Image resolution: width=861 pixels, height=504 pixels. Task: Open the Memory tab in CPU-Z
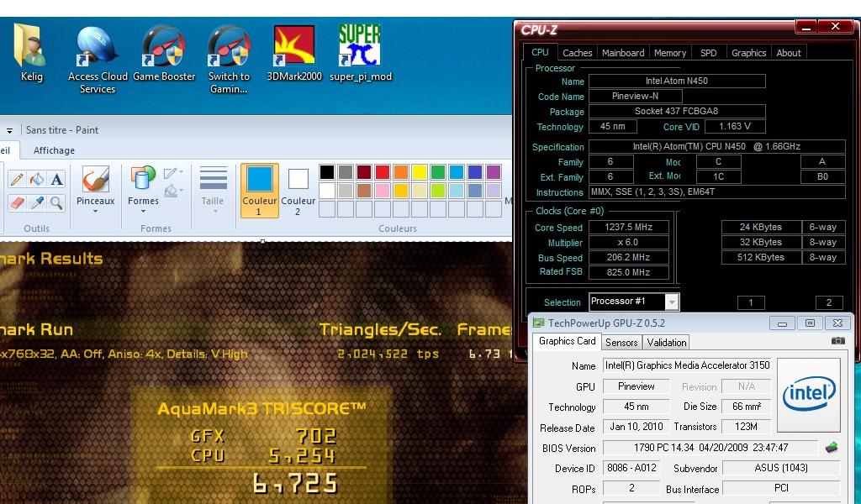670,53
